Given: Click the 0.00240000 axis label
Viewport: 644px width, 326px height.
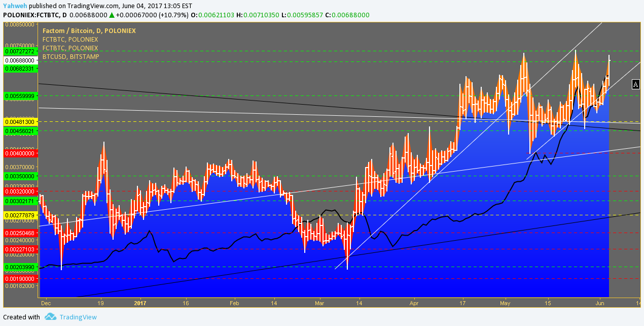Looking at the screenshot, I should tap(20, 240).
